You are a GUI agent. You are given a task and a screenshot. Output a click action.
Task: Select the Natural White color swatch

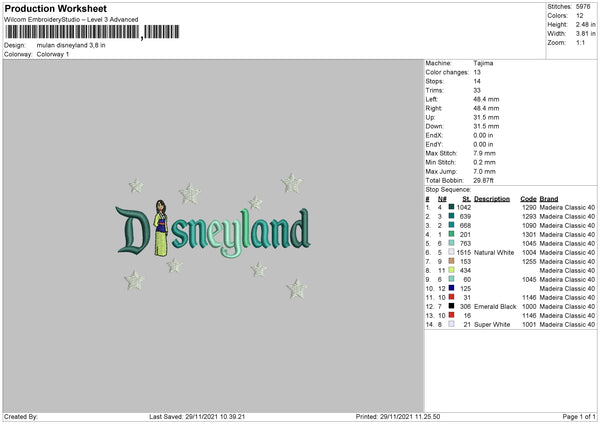451,252
